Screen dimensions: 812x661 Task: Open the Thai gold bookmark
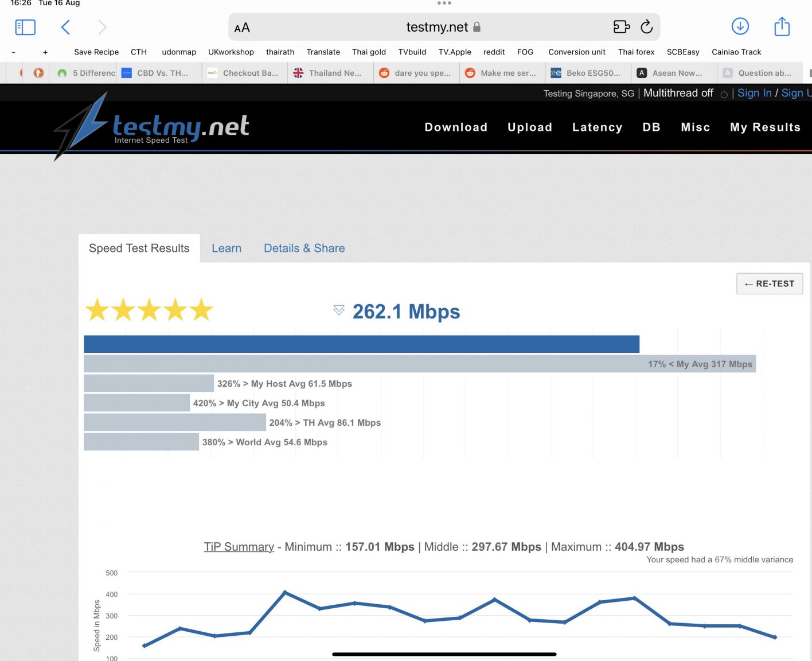(369, 52)
